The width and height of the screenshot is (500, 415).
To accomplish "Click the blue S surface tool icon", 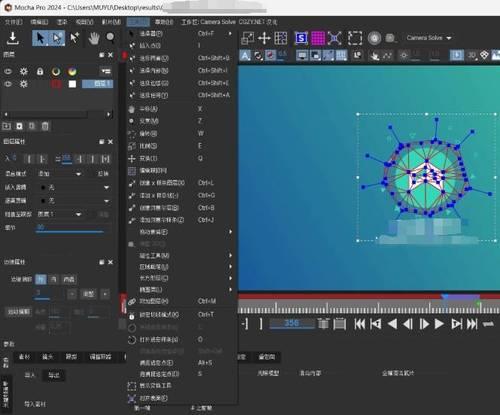I will pos(301,38).
